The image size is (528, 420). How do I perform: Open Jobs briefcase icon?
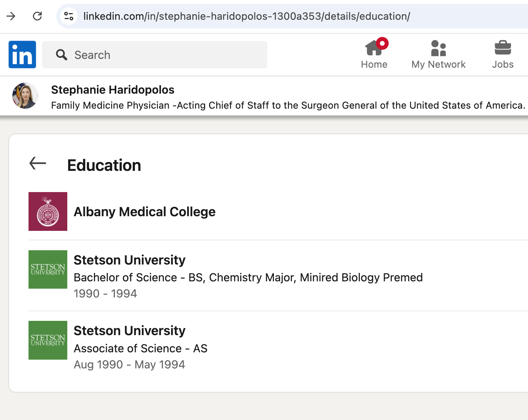(x=503, y=48)
